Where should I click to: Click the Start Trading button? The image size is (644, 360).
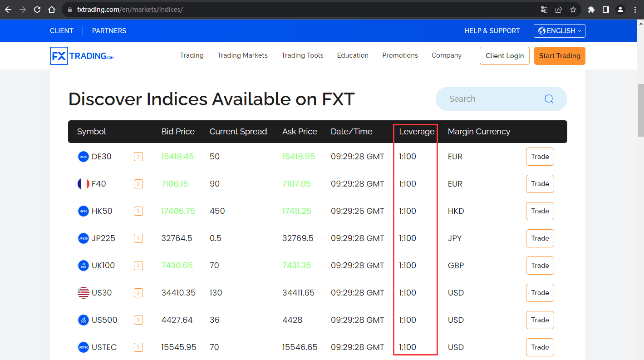pos(560,56)
